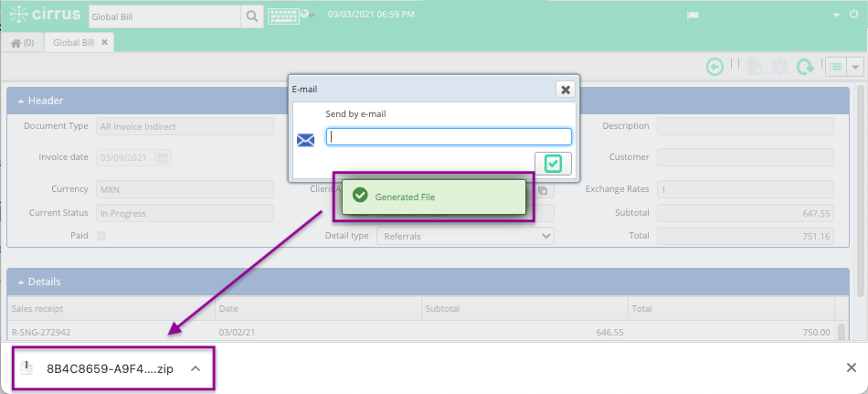Close the downloads bar
The width and height of the screenshot is (868, 394).
coord(852,367)
